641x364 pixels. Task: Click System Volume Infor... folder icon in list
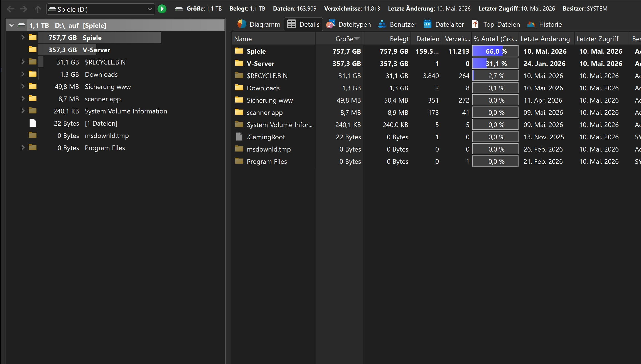tap(239, 124)
